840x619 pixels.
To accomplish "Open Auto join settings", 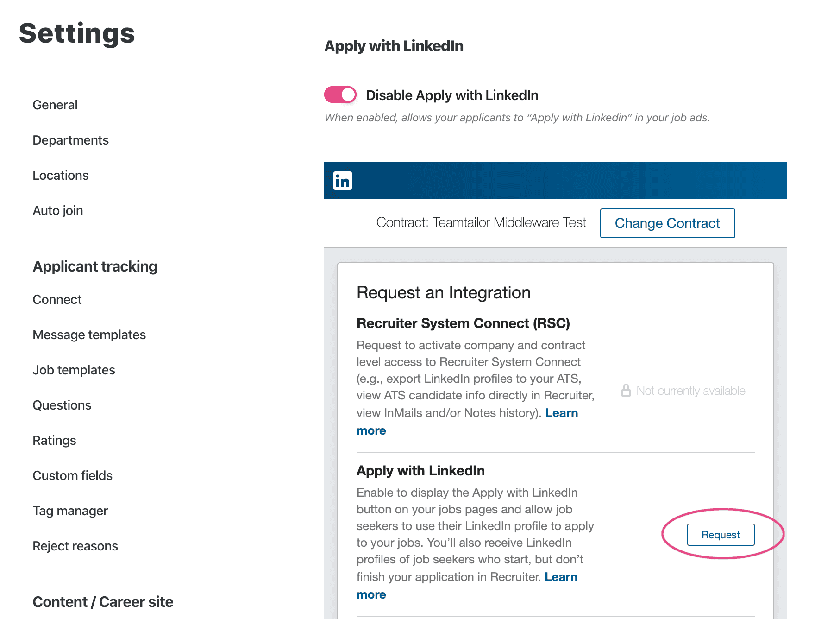I will 58,211.
